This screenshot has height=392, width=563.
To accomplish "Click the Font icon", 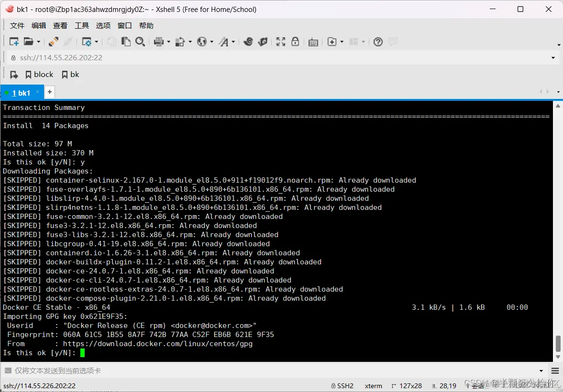I will 224,42.
